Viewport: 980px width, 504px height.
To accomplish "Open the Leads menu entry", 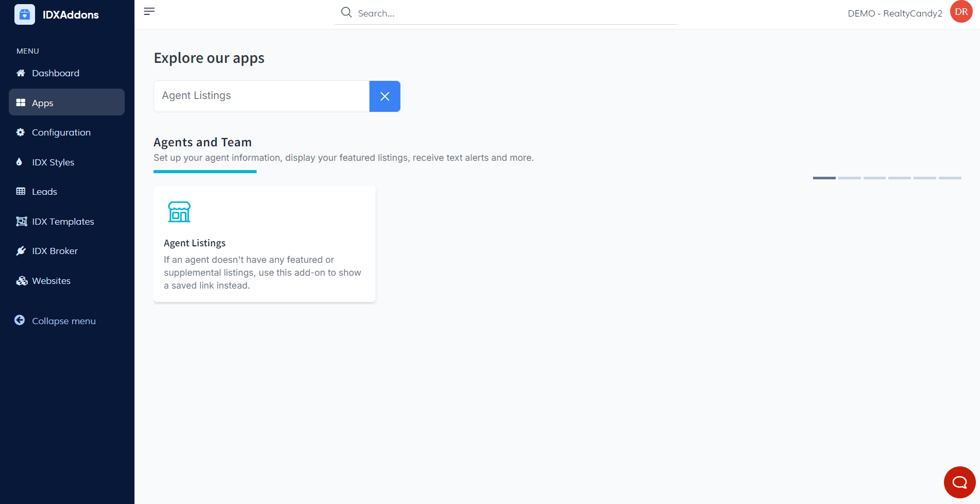I will click(x=44, y=192).
